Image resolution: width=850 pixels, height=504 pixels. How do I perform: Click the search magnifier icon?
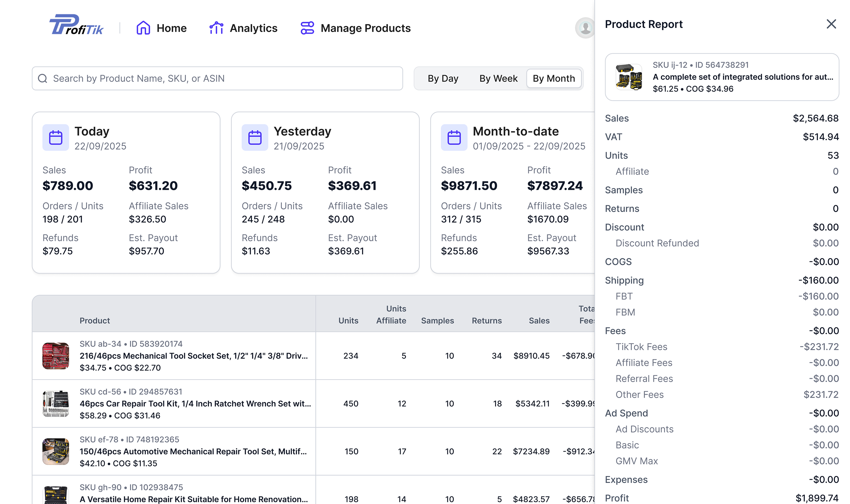pyautogui.click(x=43, y=78)
